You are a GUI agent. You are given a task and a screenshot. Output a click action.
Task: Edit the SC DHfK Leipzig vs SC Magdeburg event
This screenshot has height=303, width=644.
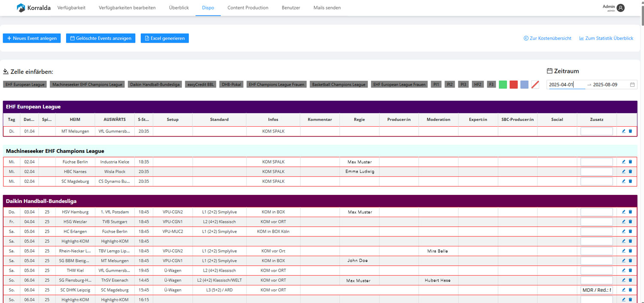coord(624,290)
